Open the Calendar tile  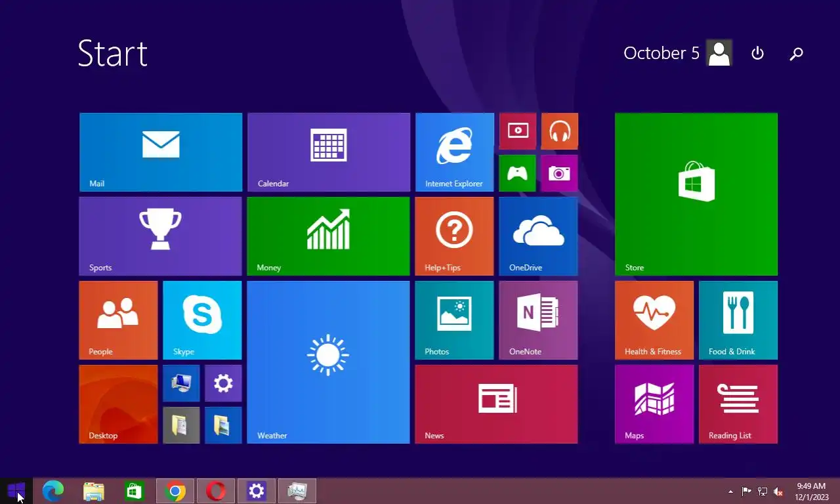(x=329, y=152)
